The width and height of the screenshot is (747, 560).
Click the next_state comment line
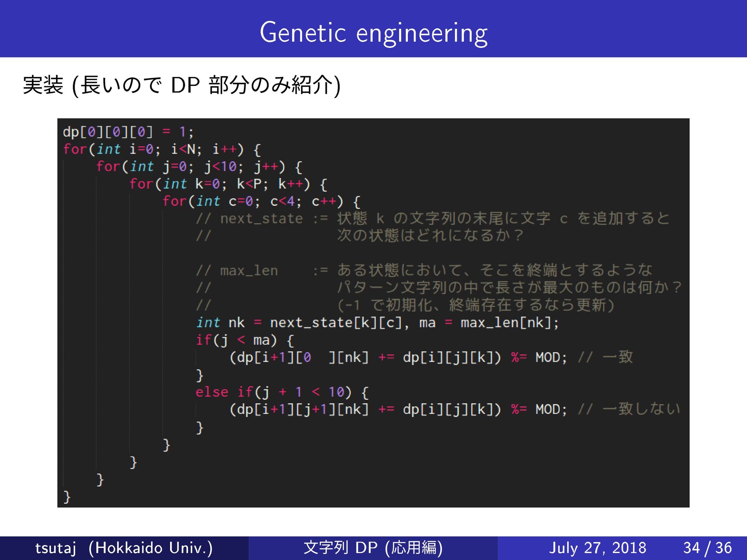point(432,219)
